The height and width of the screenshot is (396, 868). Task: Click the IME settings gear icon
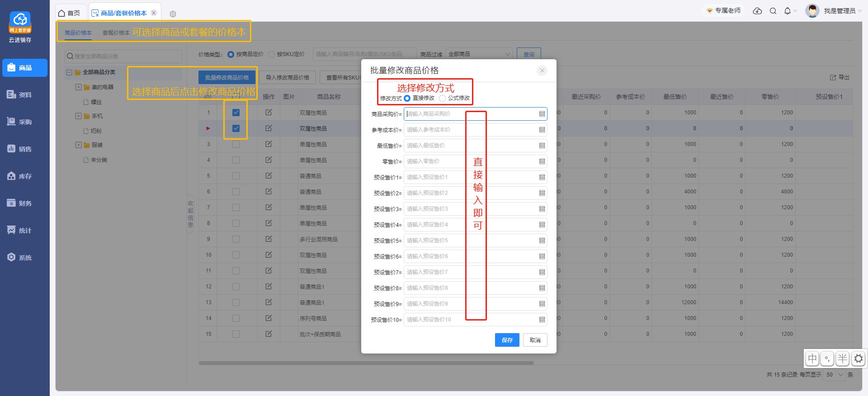859,359
